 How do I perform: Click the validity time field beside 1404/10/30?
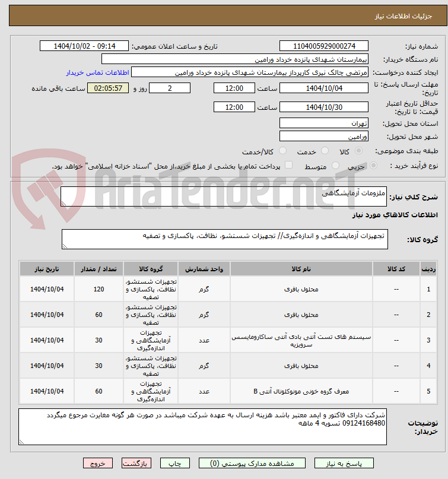tap(234, 107)
